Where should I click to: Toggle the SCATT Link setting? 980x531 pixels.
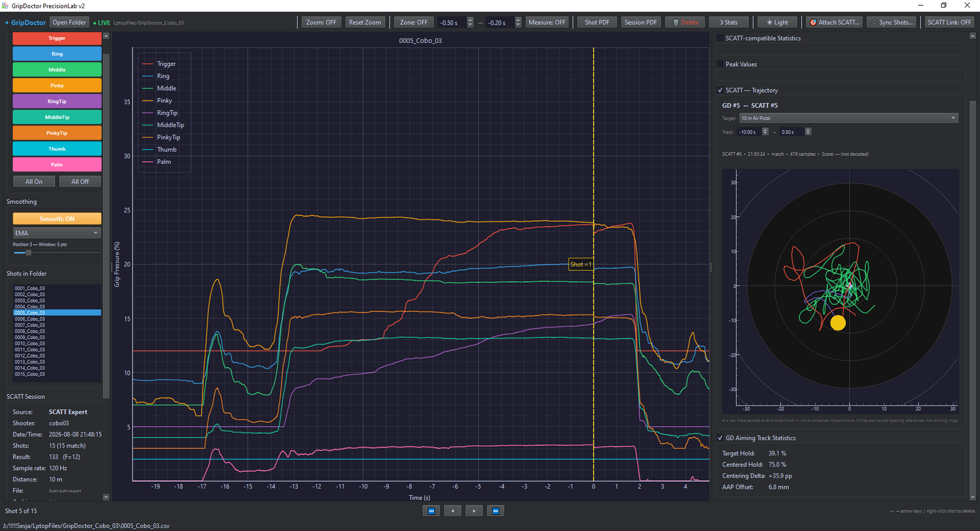point(949,23)
